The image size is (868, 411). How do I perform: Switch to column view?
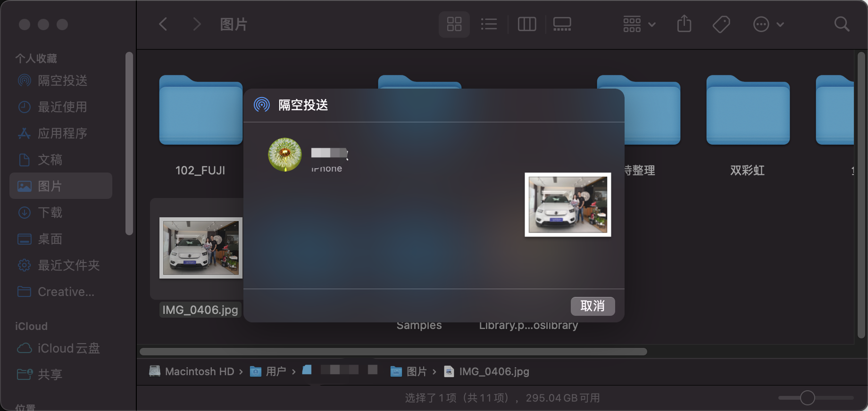(526, 24)
